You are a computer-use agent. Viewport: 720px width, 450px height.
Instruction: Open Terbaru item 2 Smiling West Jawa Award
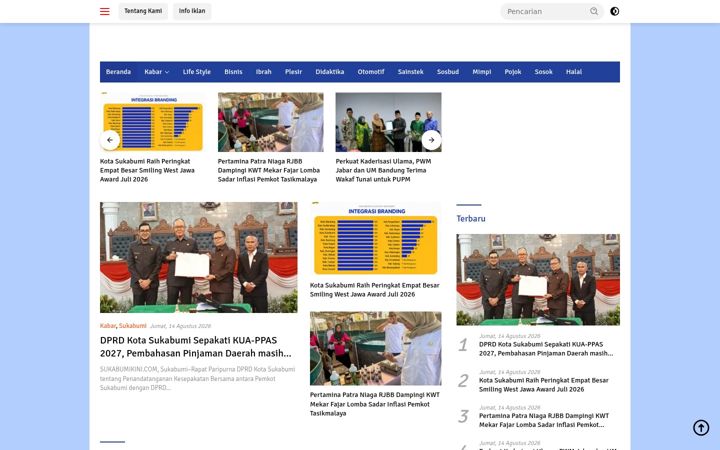click(544, 385)
